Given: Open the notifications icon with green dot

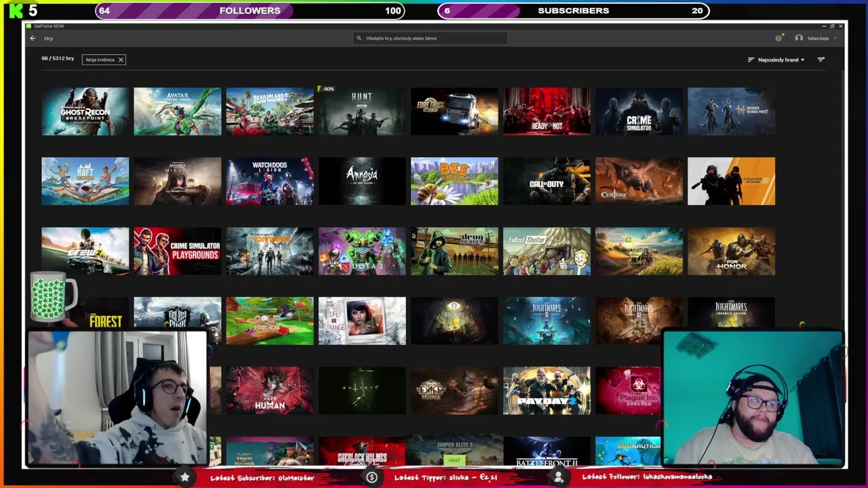Looking at the screenshot, I should pyautogui.click(x=779, y=38).
